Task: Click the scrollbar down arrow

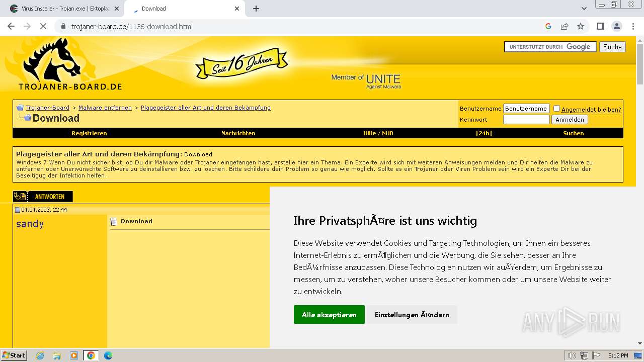Action: [x=640, y=343]
